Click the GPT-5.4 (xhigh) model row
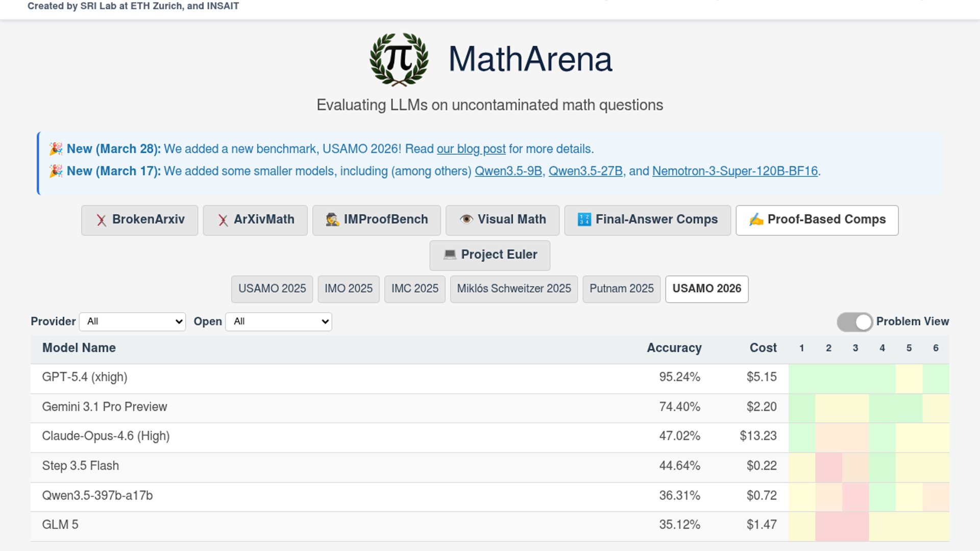The image size is (980, 551). (x=85, y=378)
